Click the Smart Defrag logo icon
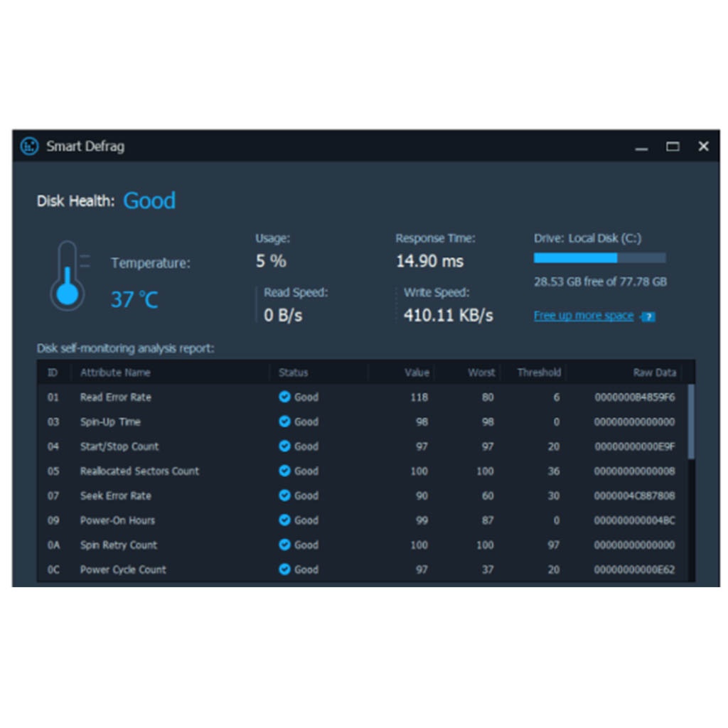The image size is (728, 728). [x=29, y=146]
